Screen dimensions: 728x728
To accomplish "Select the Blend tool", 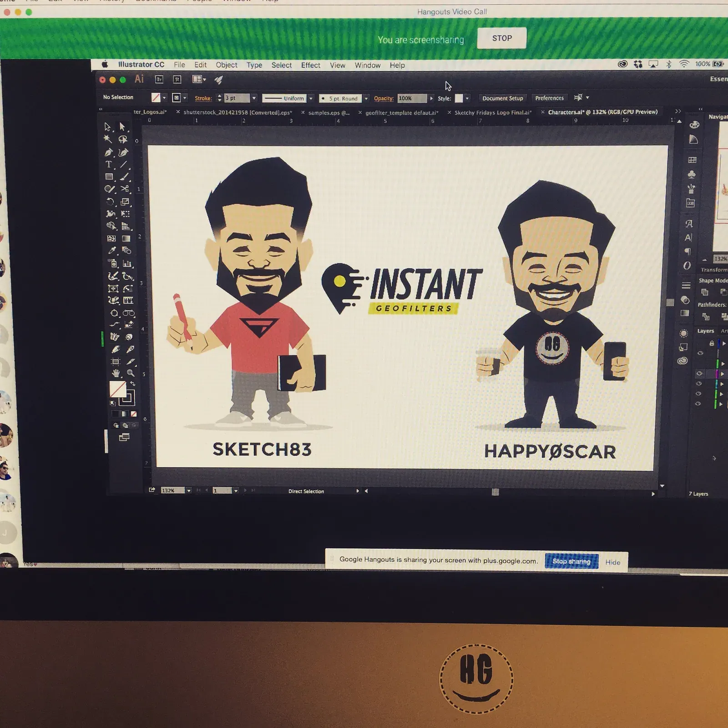I will point(127,250).
